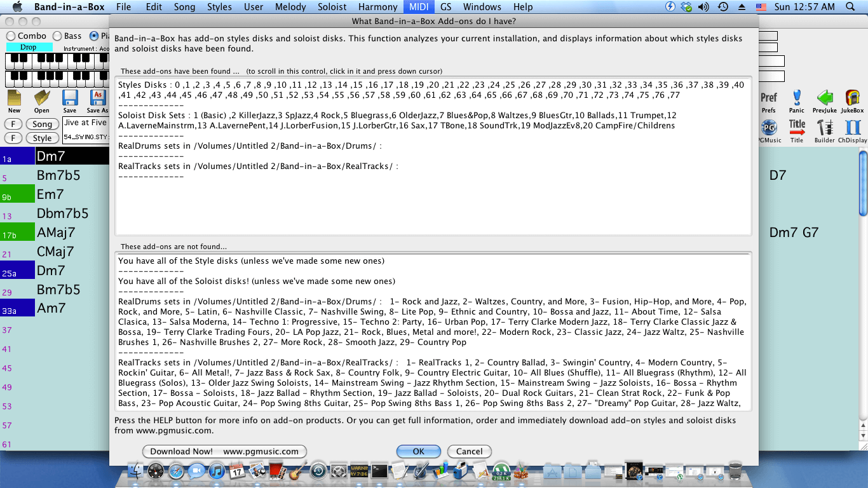The width and height of the screenshot is (868, 488).
Task: Click the Song selection button
Action: coord(43,124)
